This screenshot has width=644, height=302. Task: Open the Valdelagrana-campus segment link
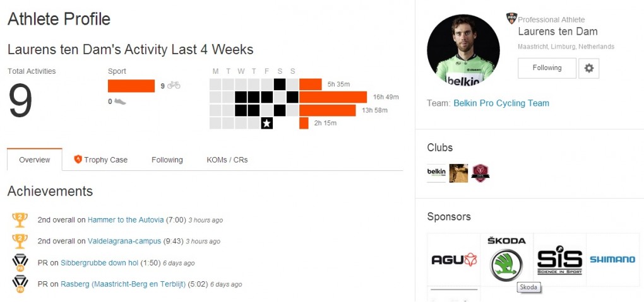click(124, 241)
